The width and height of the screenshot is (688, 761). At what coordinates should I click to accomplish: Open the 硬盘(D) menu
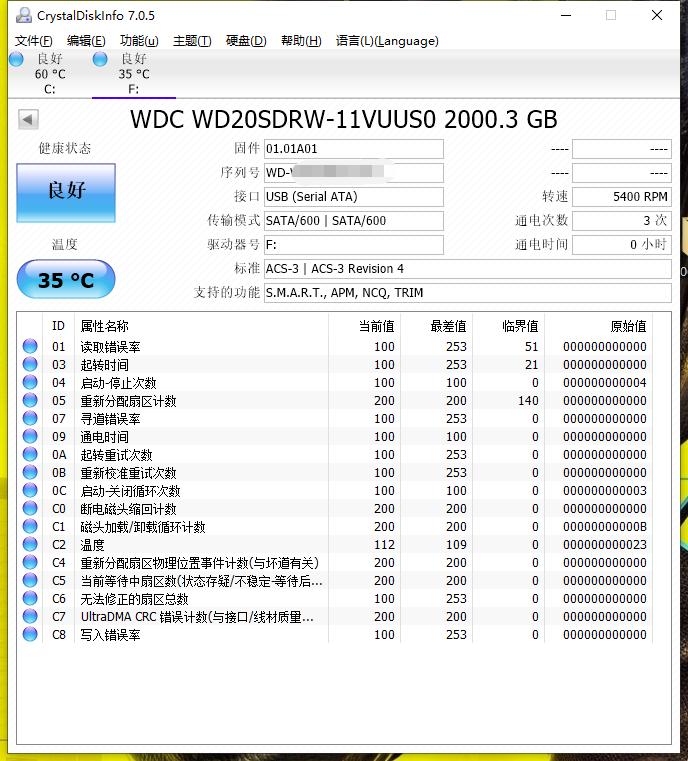tap(246, 41)
